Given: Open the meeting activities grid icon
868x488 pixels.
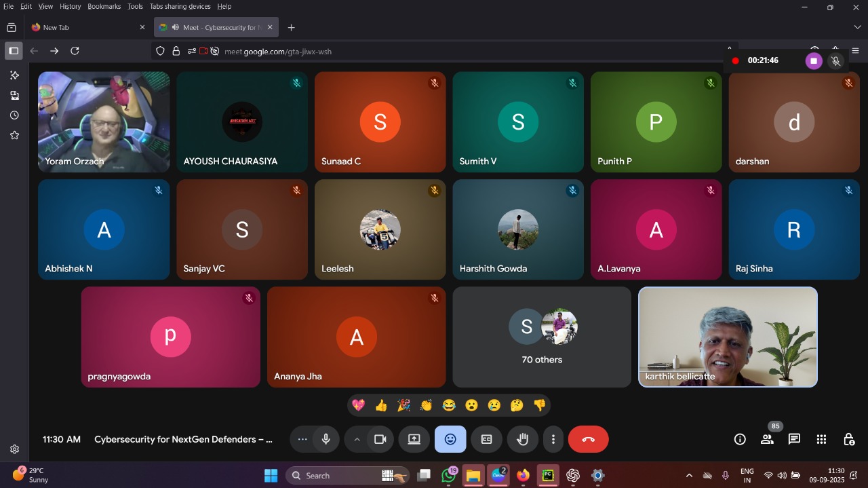Looking at the screenshot, I should pos(821,439).
